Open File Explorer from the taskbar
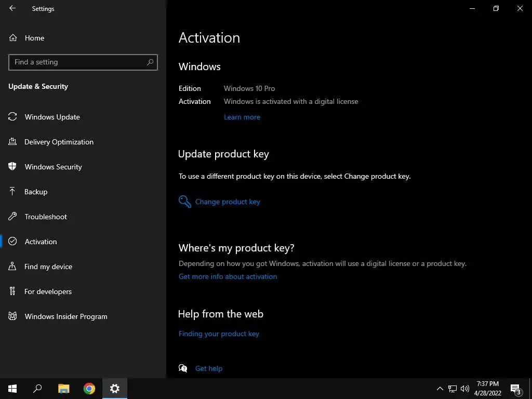This screenshot has width=532, height=399. [x=63, y=389]
